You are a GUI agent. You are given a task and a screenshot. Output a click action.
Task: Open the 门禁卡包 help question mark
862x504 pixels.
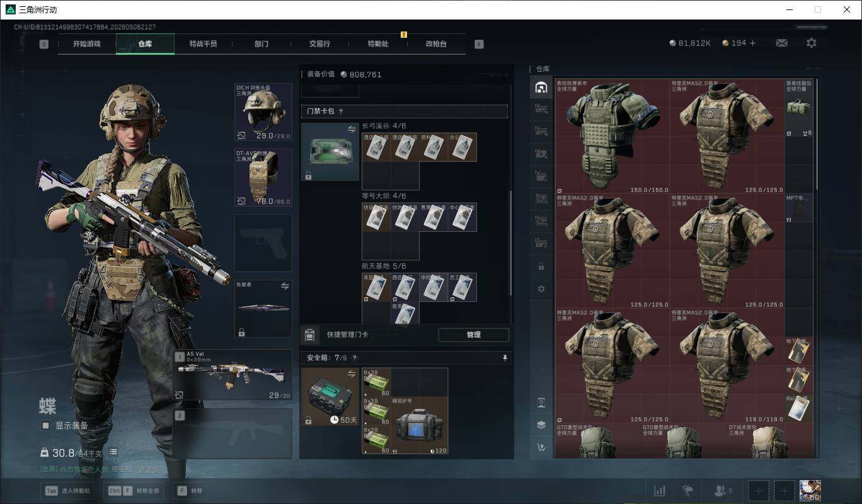(341, 112)
